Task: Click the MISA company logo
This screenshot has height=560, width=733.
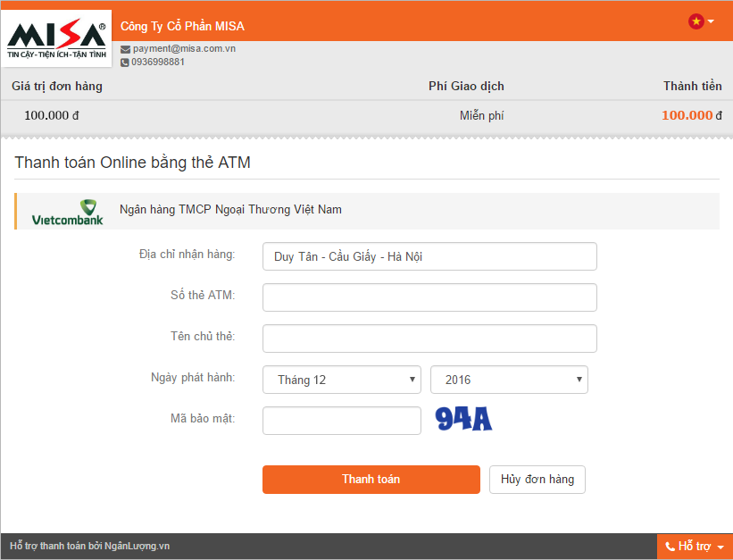Action: (56, 38)
